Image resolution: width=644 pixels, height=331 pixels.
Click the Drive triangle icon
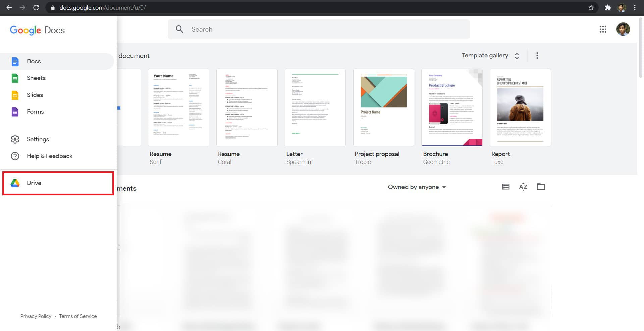[x=15, y=183]
